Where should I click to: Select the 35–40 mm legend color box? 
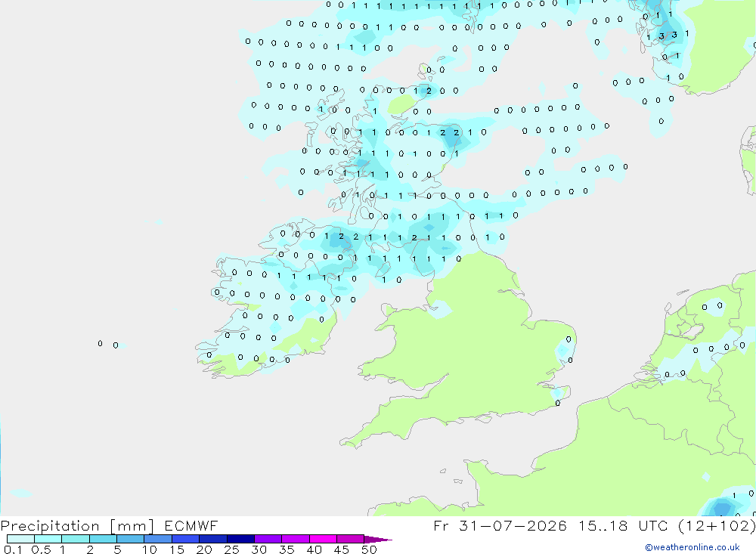pos(296,539)
